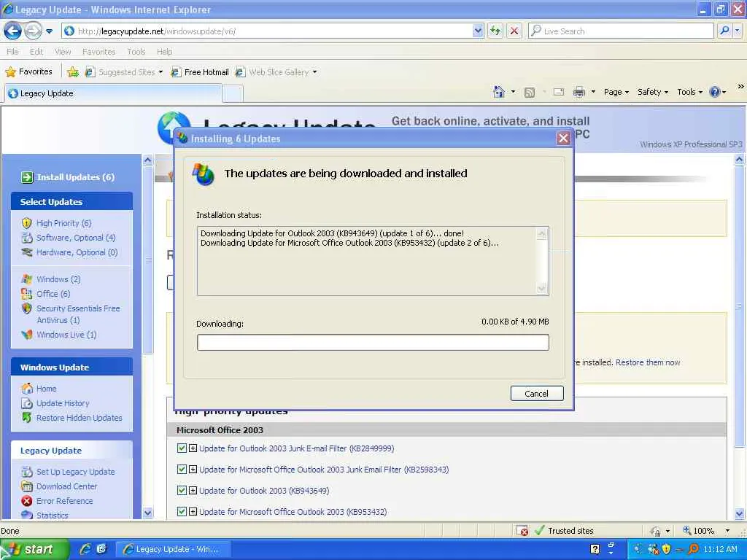Open the blank new tab button
Screen dimensions: 747x560
tap(233, 93)
